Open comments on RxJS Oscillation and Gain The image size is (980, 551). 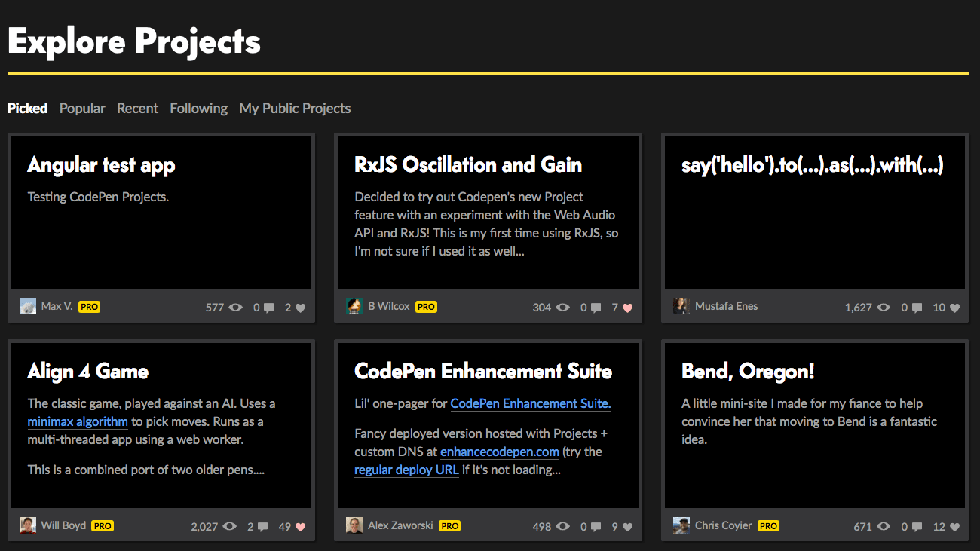[x=596, y=307]
